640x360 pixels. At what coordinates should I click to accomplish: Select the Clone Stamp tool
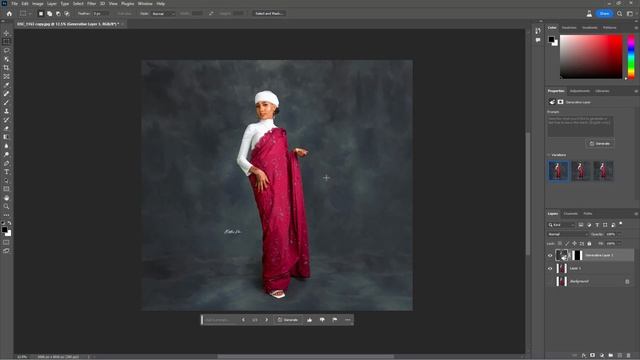pyautogui.click(x=6, y=111)
